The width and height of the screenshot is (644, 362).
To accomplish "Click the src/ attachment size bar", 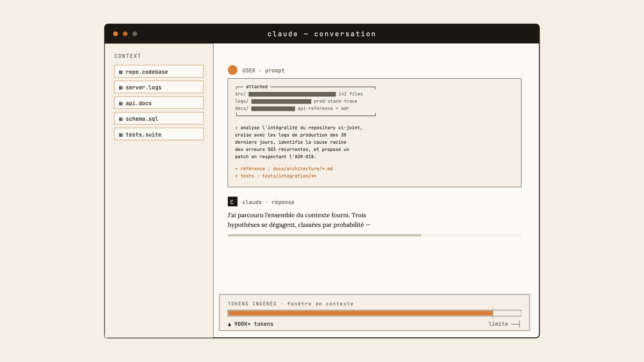I will (x=292, y=94).
